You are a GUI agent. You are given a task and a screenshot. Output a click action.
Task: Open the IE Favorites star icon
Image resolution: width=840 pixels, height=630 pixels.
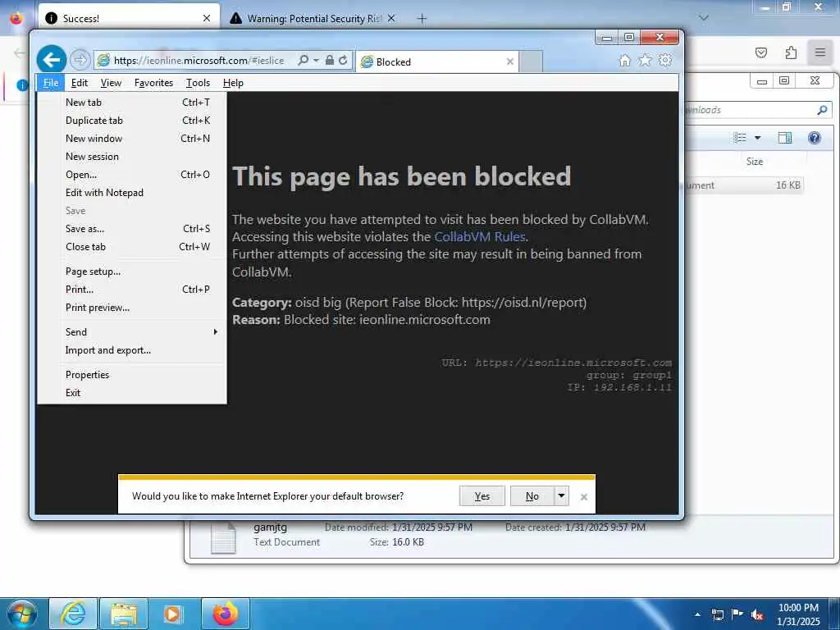tap(645, 61)
